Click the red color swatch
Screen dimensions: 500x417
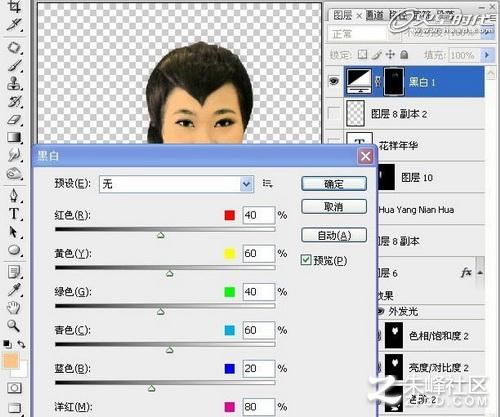pyautogui.click(x=229, y=215)
